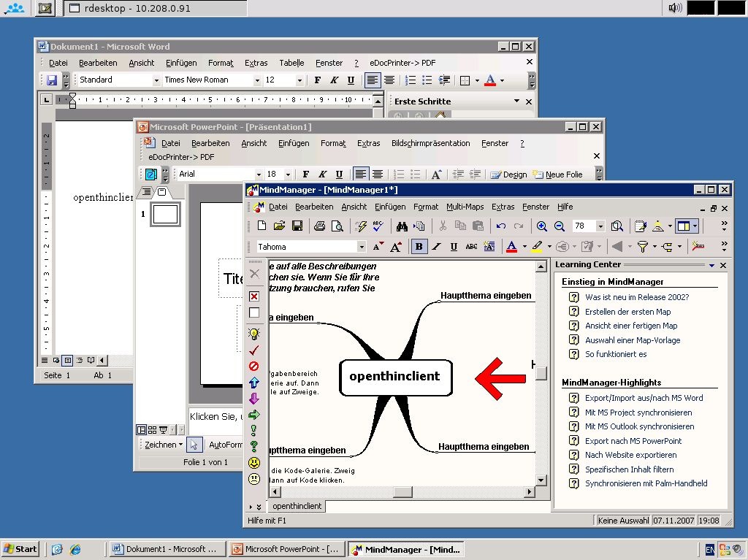Click the Word save icon
Screen dimensions: 748x560
52,80
